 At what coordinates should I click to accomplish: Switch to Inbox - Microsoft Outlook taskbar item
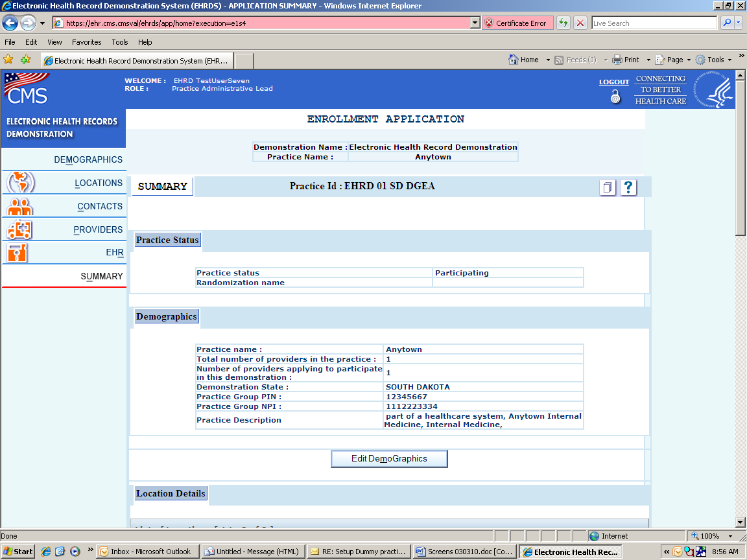point(147,552)
